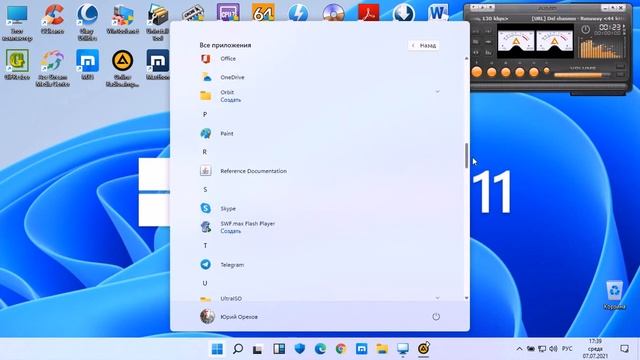Select the Glary Utilities desktop shortcut
This screenshot has height=360, width=640.
tap(87, 22)
